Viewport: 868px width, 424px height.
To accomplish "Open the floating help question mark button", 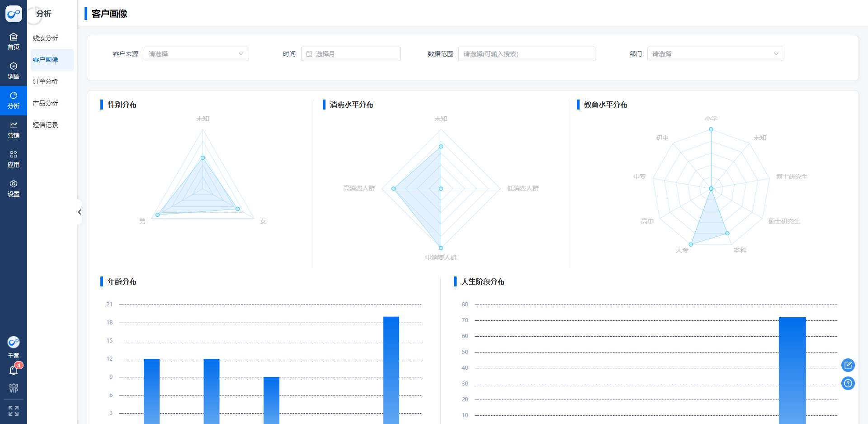I will (x=848, y=383).
